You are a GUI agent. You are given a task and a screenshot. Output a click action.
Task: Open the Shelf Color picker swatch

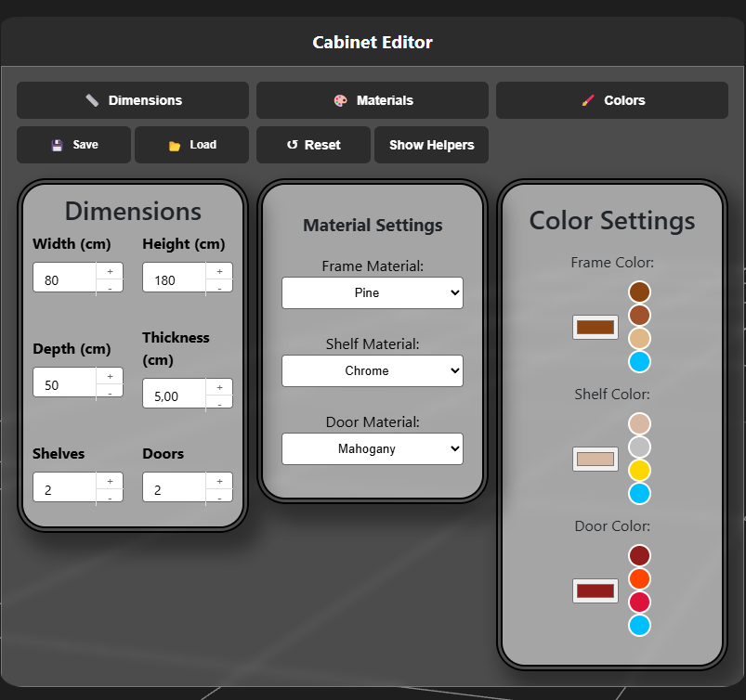tap(595, 459)
